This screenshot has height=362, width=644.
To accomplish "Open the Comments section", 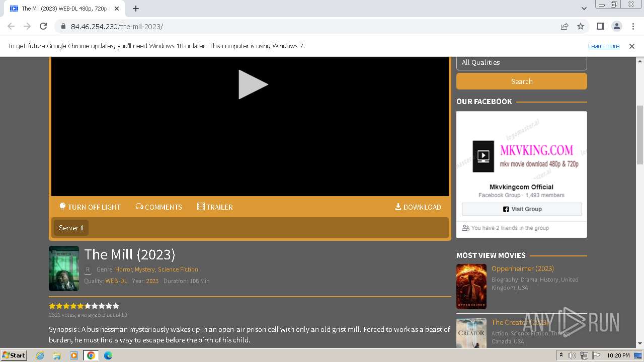I will coord(158,207).
